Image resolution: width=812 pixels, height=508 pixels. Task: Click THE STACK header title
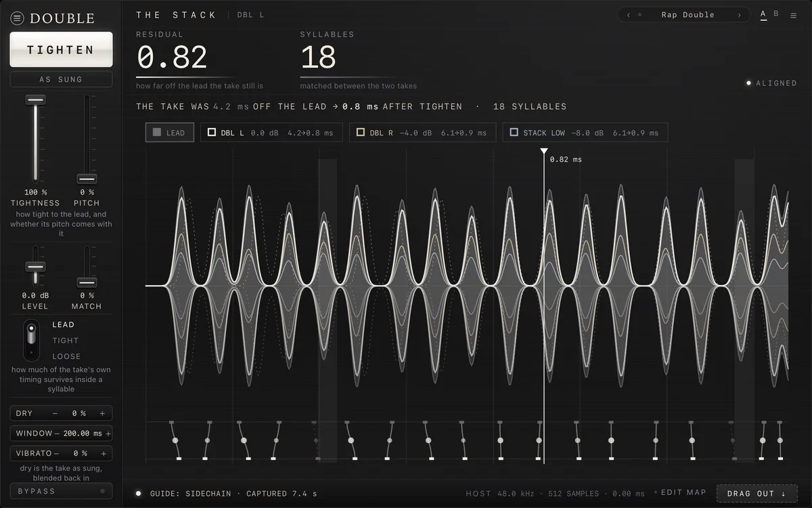(x=176, y=15)
